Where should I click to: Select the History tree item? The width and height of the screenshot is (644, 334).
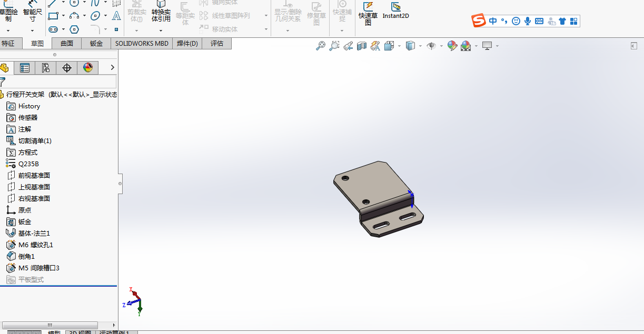29,106
